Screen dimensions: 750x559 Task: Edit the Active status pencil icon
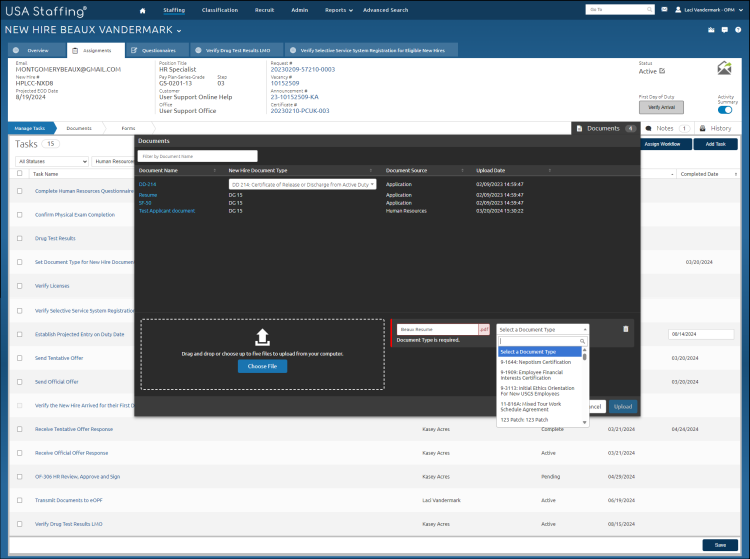pyautogui.click(x=662, y=71)
